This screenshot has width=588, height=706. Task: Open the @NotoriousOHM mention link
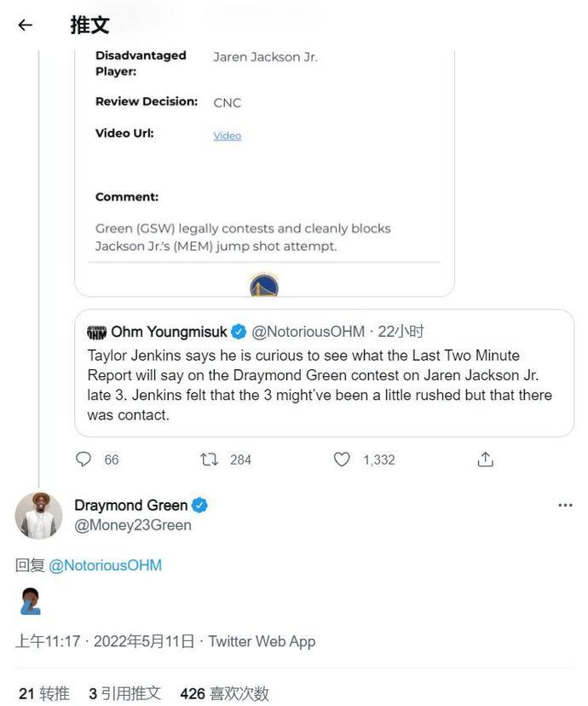point(105,565)
